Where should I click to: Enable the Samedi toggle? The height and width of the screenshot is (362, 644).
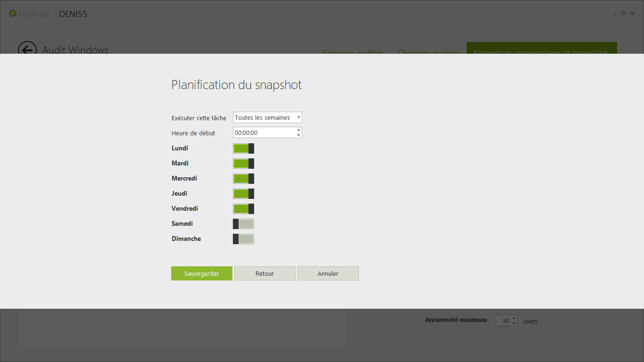[x=243, y=224]
